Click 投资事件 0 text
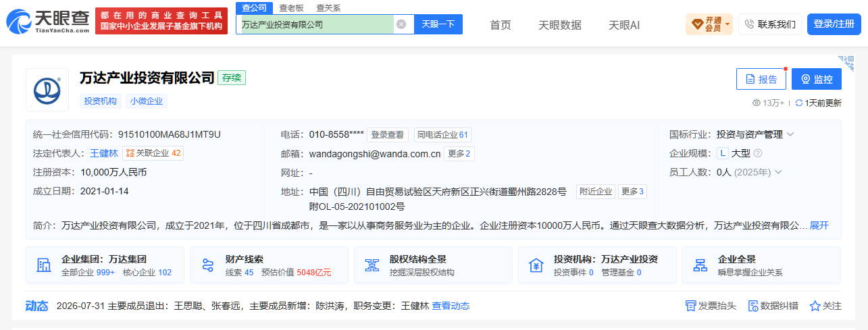This screenshot has height=330, width=868. pos(573,273)
